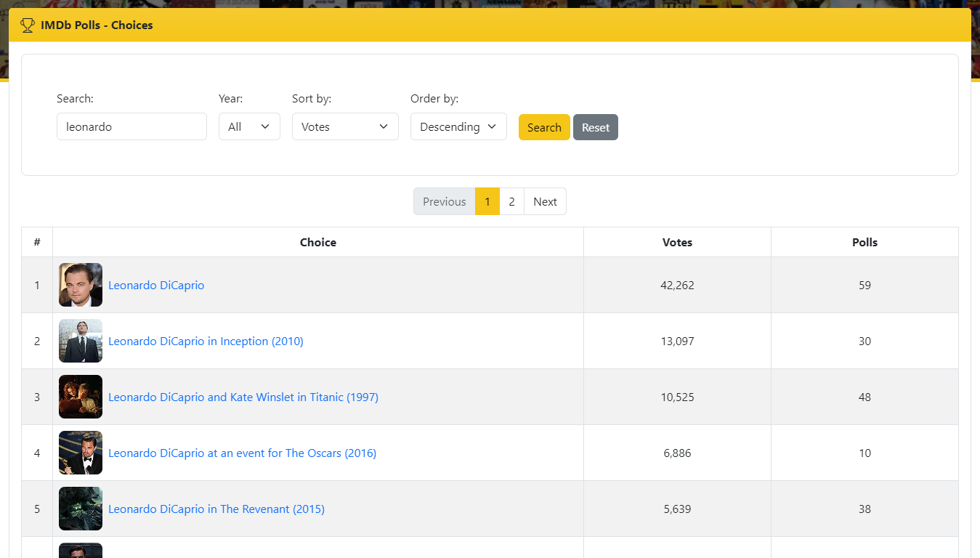Click the Next pagination button
980x558 pixels.
point(545,201)
